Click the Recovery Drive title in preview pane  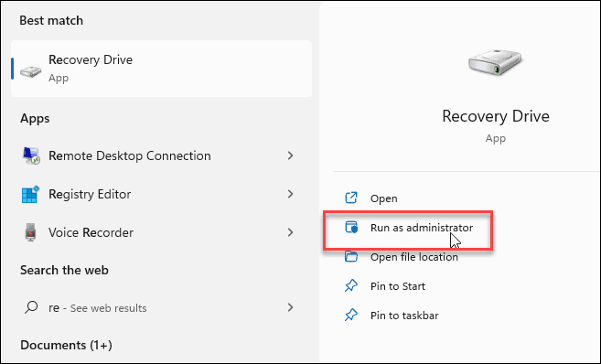click(496, 116)
